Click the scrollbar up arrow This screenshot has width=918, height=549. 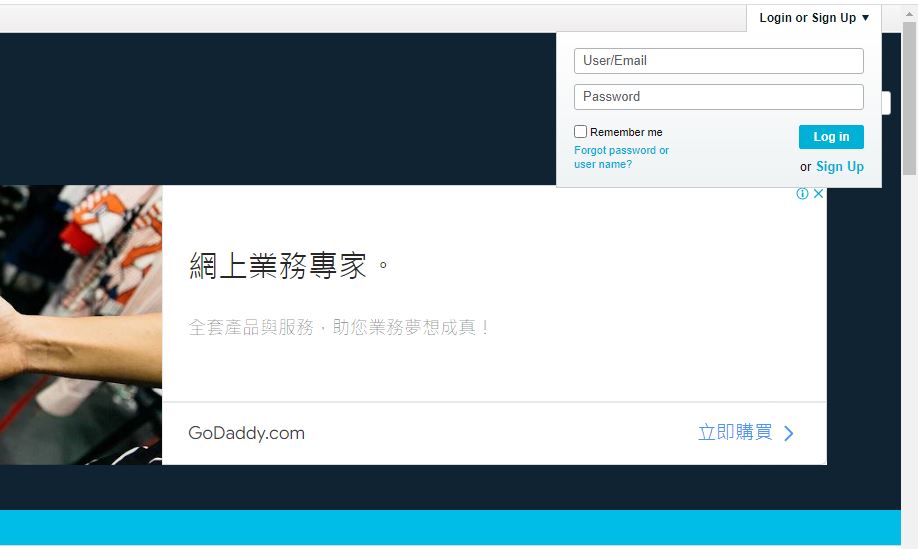[x=909, y=12]
